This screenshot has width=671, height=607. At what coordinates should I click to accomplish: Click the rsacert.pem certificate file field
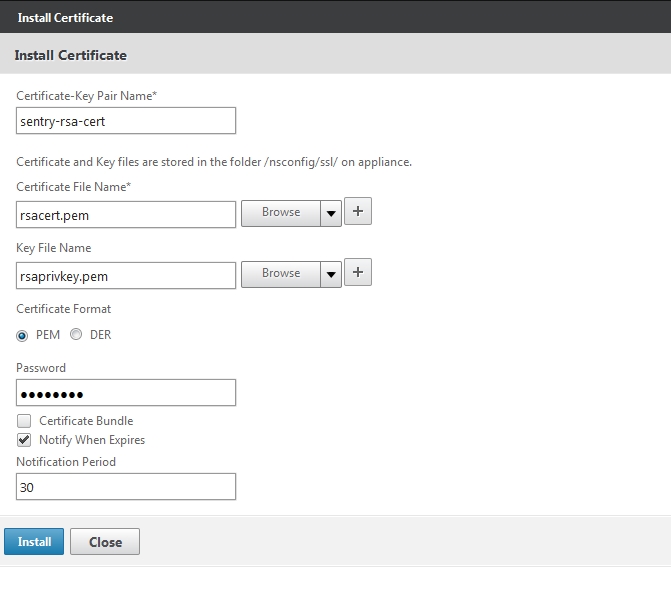click(x=126, y=214)
